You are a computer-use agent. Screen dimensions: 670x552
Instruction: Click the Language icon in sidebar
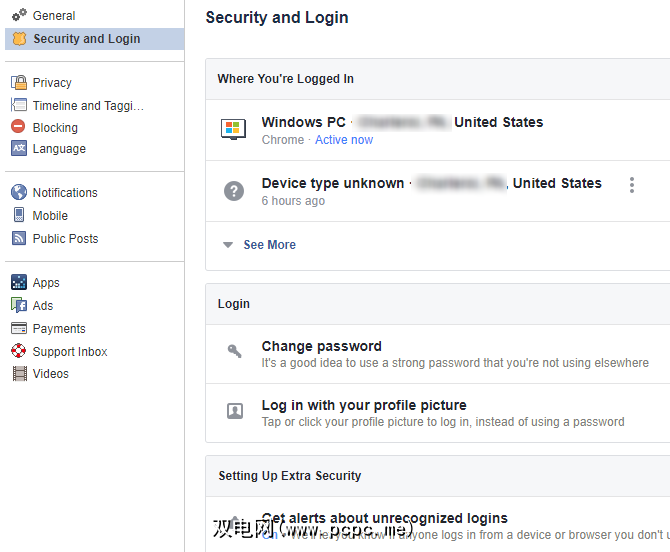19,149
